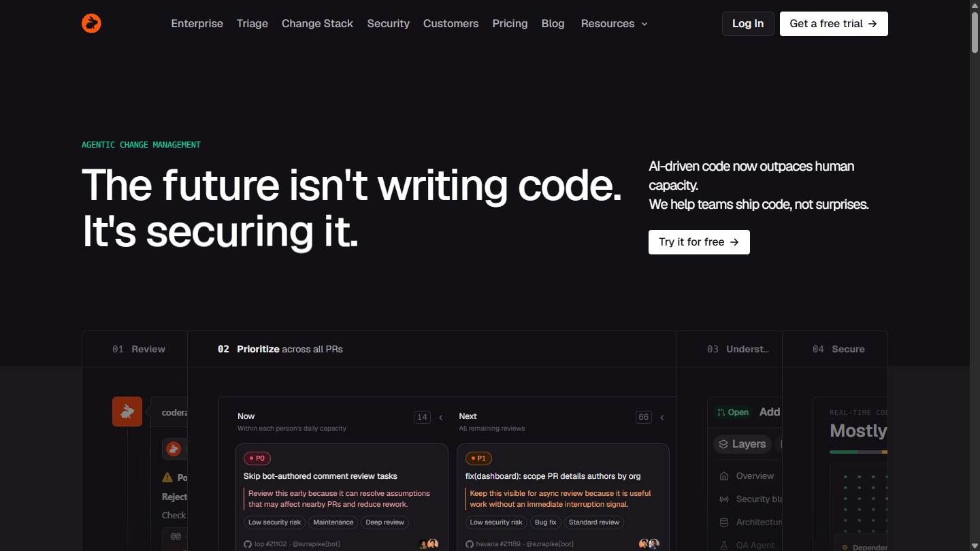Click the Log In button
Viewport: 980px width, 551px height.
pyautogui.click(x=748, y=24)
